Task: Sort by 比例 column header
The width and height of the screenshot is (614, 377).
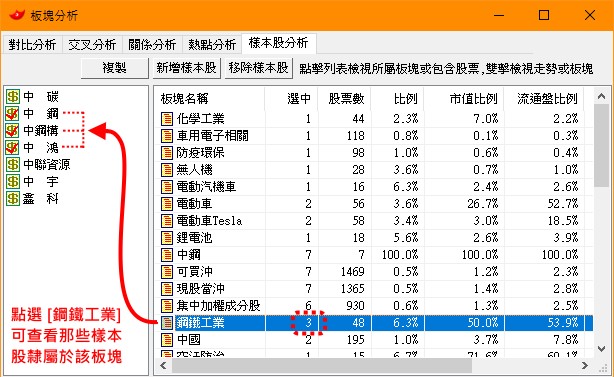Action: pyautogui.click(x=397, y=99)
